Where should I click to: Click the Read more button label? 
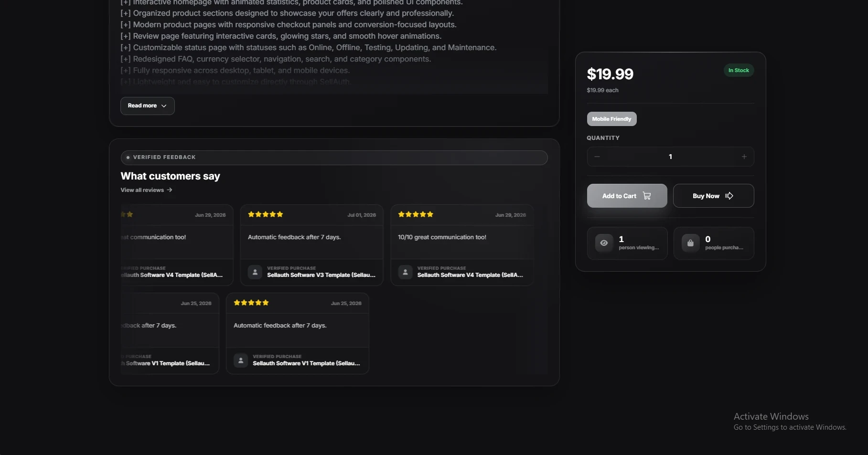point(142,106)
